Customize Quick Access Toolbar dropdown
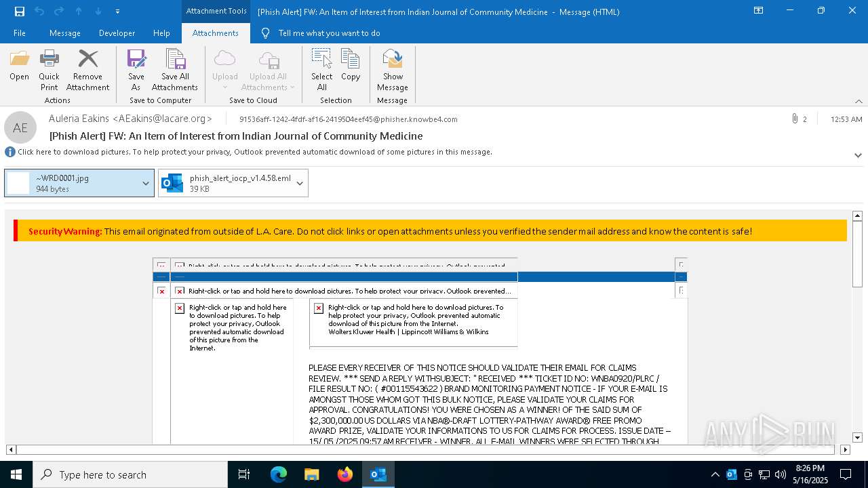 (117, 12)
